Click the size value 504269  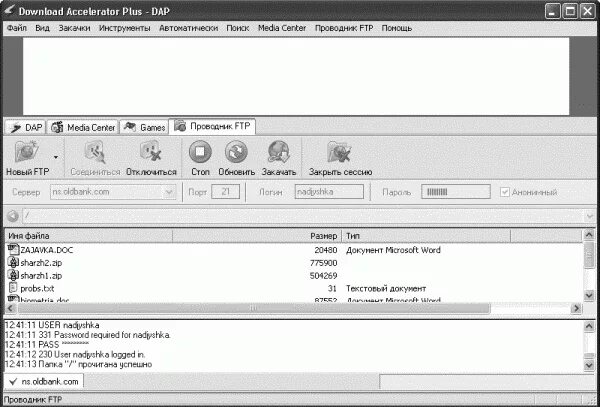pyautogui.click(x=323, y=275)
